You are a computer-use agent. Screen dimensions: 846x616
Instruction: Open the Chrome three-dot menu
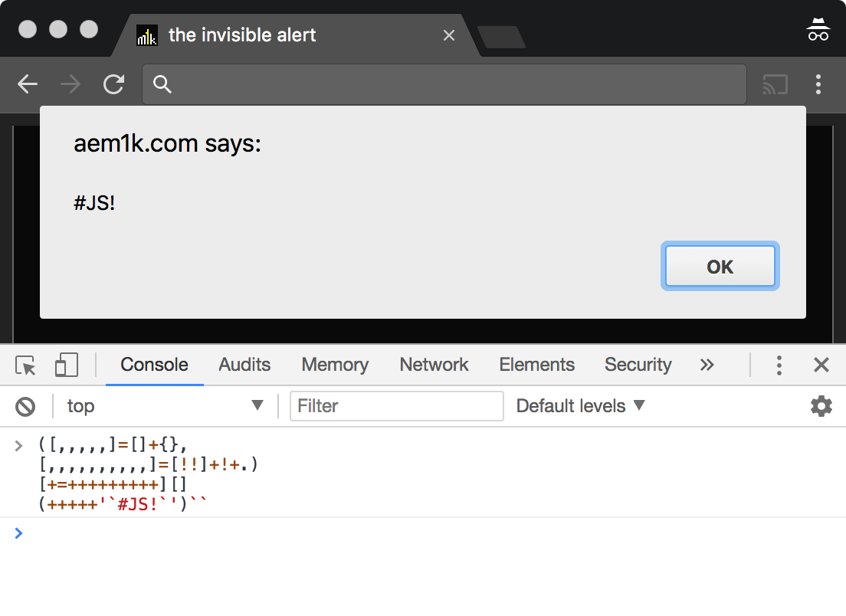pyautogui.click(x=818, y=84)
